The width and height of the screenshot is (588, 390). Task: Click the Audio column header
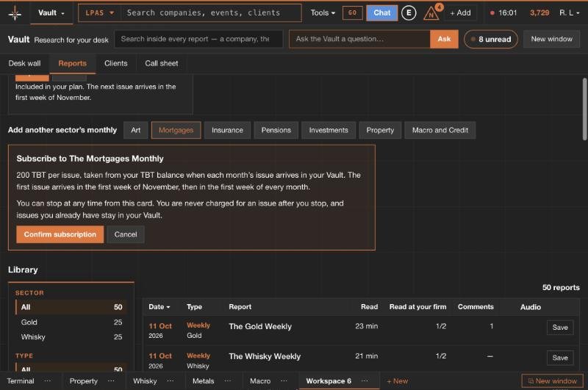530,307
